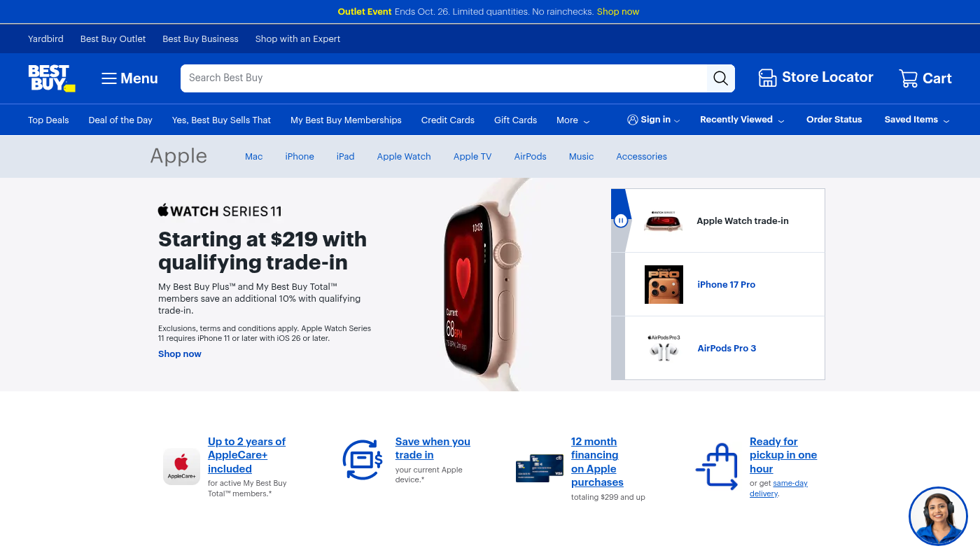Expand Recently Viewed dropdown
Viewport: 980px width, 560px height.
point(742,120)
